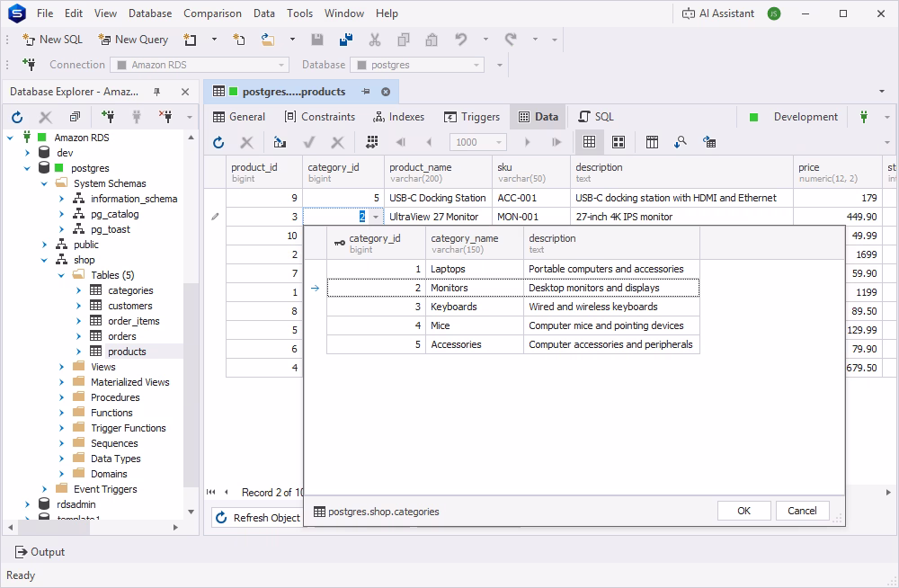Close the postgres products document tab

[x=386, y=92]
